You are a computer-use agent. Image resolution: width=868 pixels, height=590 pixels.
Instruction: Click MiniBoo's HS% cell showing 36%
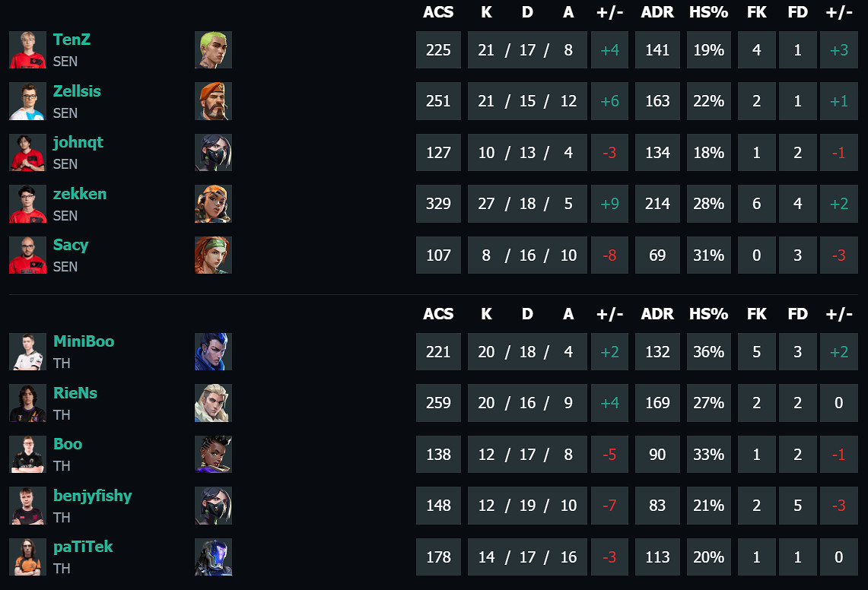pyautogui.click(x=708, y=352)
